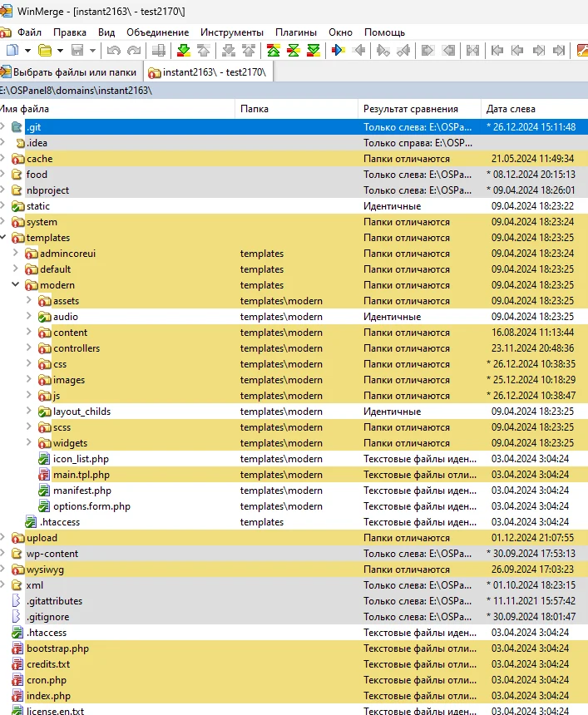The image size is (588, 715).
Task: Open the Open-folder dropdown arrow
Action: coord(60,51)
